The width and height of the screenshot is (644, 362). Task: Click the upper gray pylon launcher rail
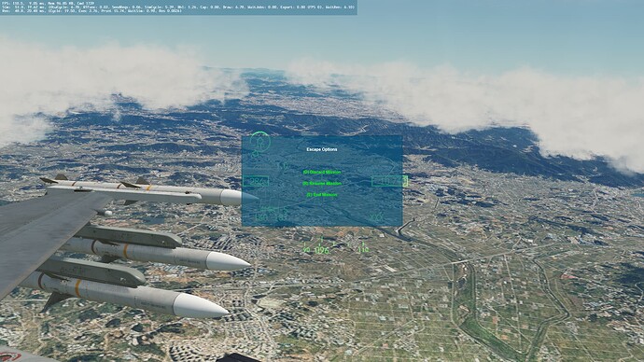click(127, 237)
